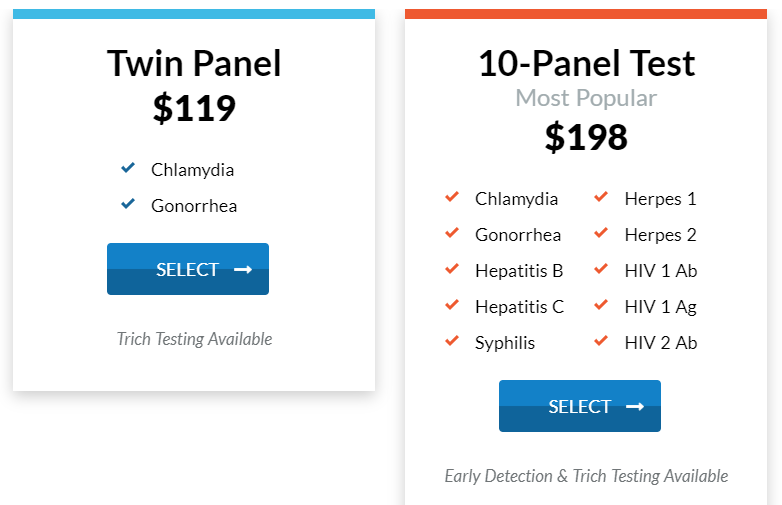Click the 10-Panel Test heading
The image size is (782, 505).
586,63
